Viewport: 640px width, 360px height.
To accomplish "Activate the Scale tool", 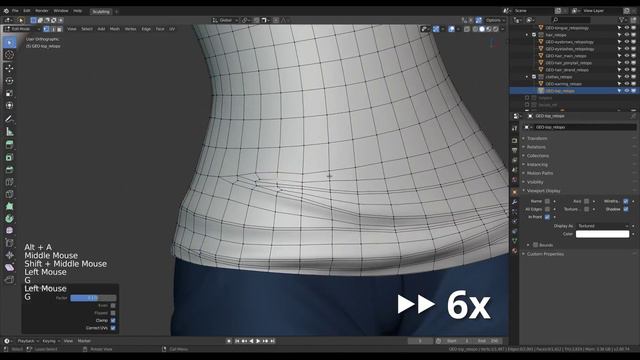I will coord(9,93).
